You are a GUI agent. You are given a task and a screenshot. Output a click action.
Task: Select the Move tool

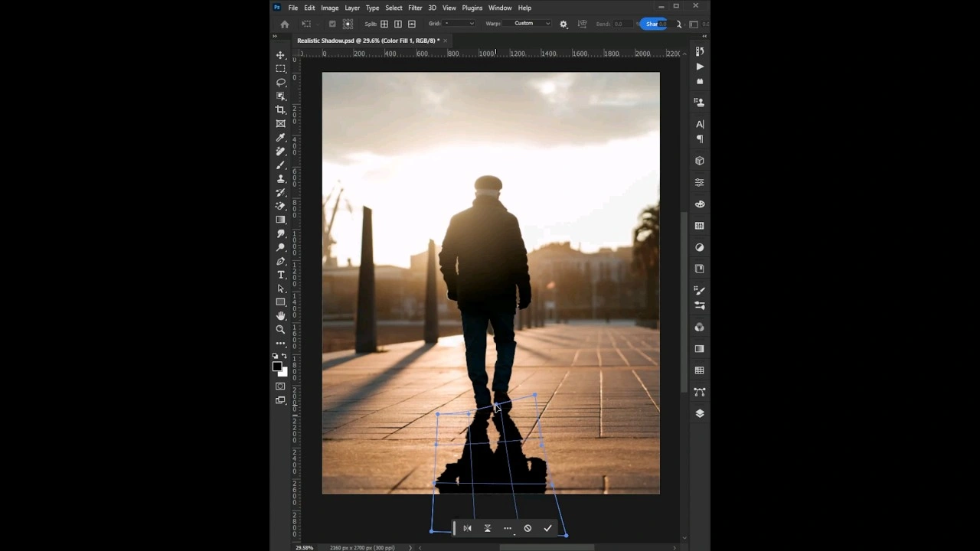(280, 55)
